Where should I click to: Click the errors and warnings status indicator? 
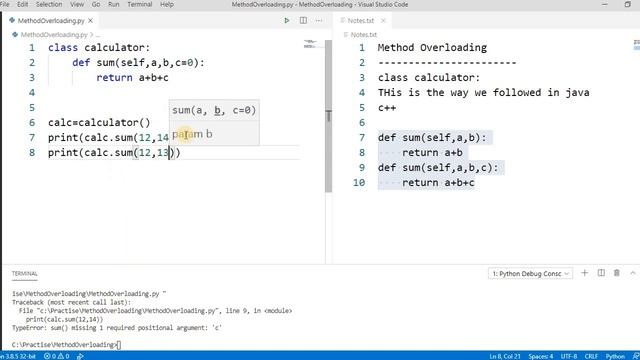(56, 356)
